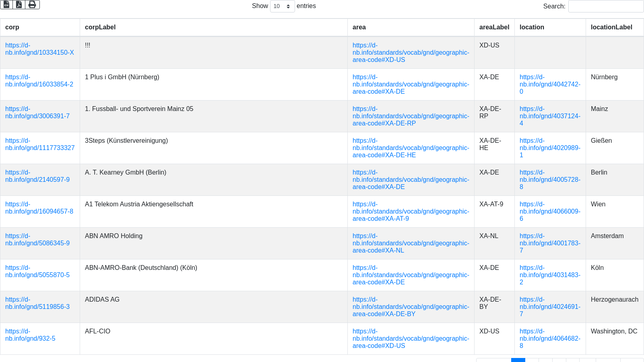Screen dimensions: 644x362
Task: Open the Amsterdam location link gnd/4001783-7
Action: (x=549, y=243)
